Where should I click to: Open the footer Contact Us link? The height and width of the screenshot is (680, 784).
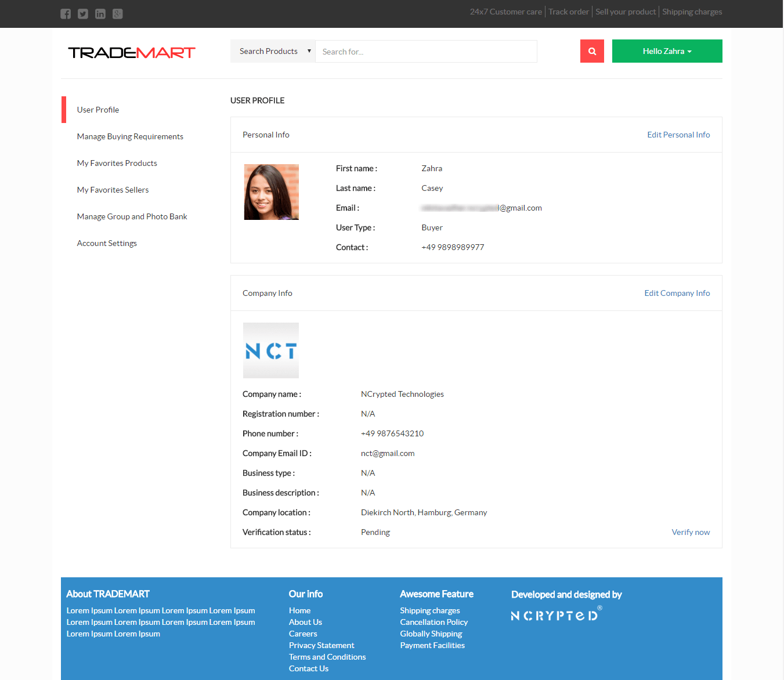[x=309, y=668]
